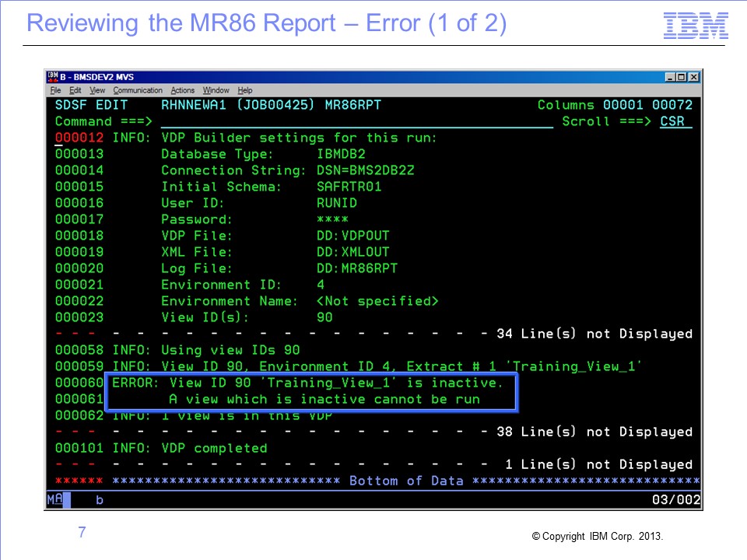Click the masked password value
The image size is (747, 560).
click(x=332, y=219)
